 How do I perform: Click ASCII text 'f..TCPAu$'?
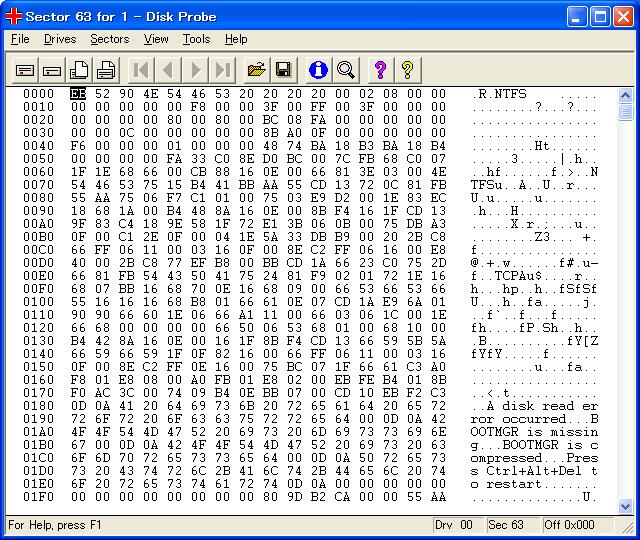pos(506,276)
